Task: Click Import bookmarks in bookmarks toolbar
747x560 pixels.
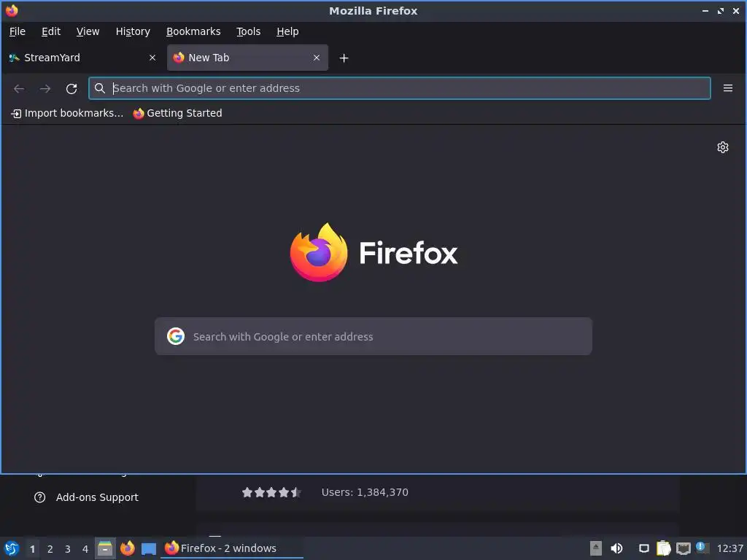Action: point(67,113)
